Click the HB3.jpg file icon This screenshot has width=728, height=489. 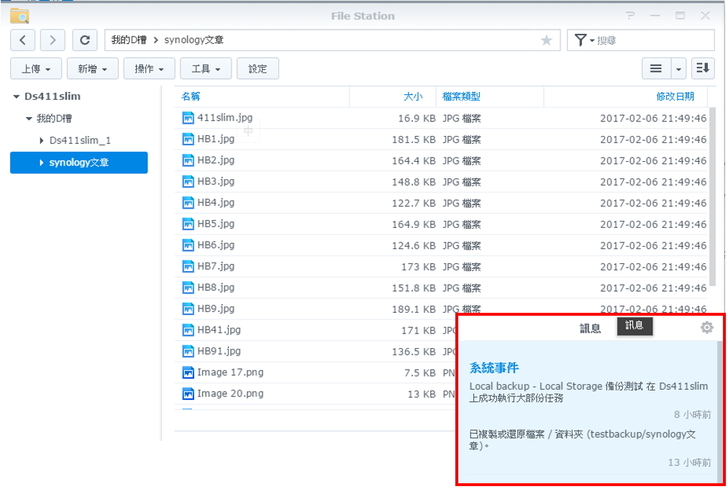[x=188, y=182]
